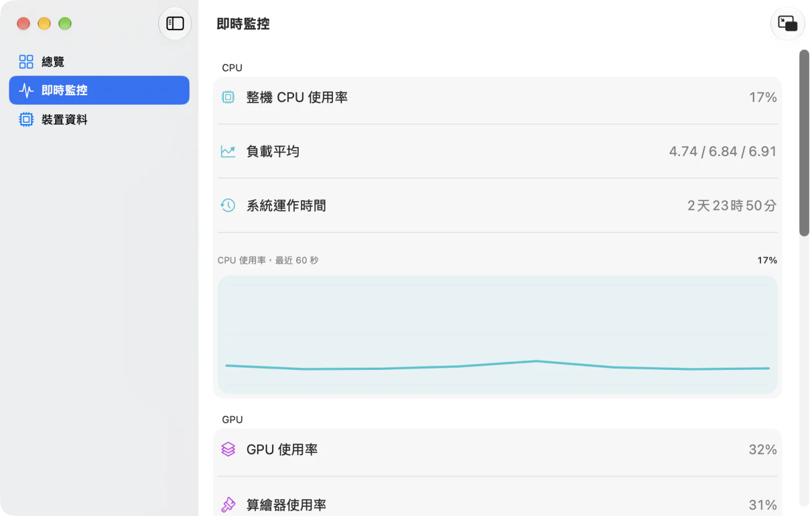
Task: Click the CPU section header
Action: coord(232,68)
